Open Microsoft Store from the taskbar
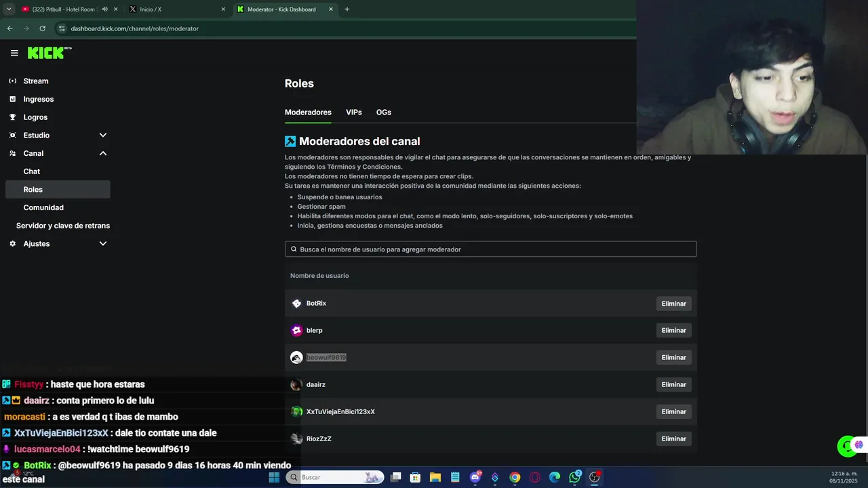The height and width of the screenshot is (488, 868). click(x=416, y=477)
